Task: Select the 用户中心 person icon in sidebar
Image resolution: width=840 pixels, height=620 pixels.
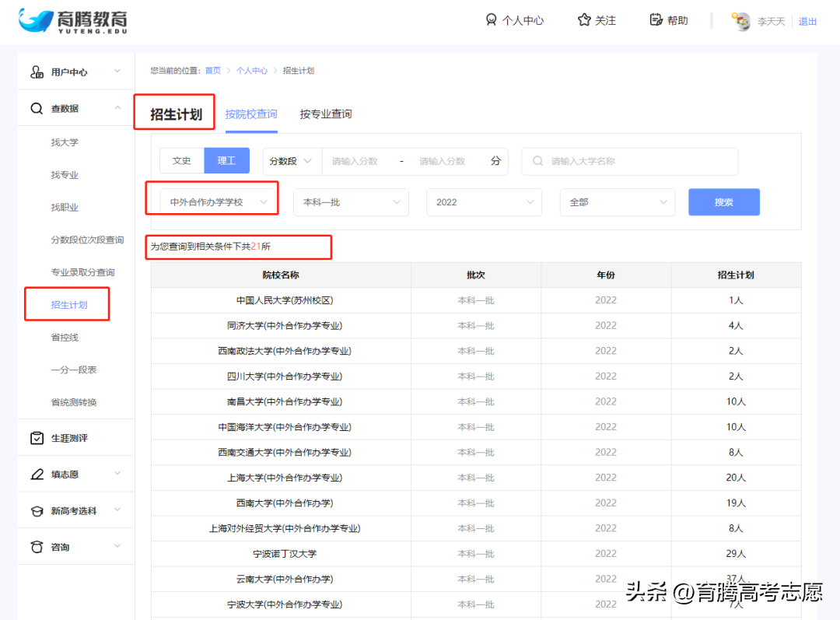Action: [x=36, y=71]
